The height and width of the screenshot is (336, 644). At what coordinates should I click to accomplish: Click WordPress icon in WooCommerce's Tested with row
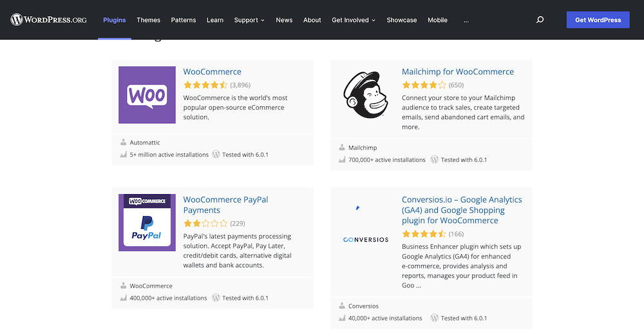pyautogui.click(x=216, y=154)
